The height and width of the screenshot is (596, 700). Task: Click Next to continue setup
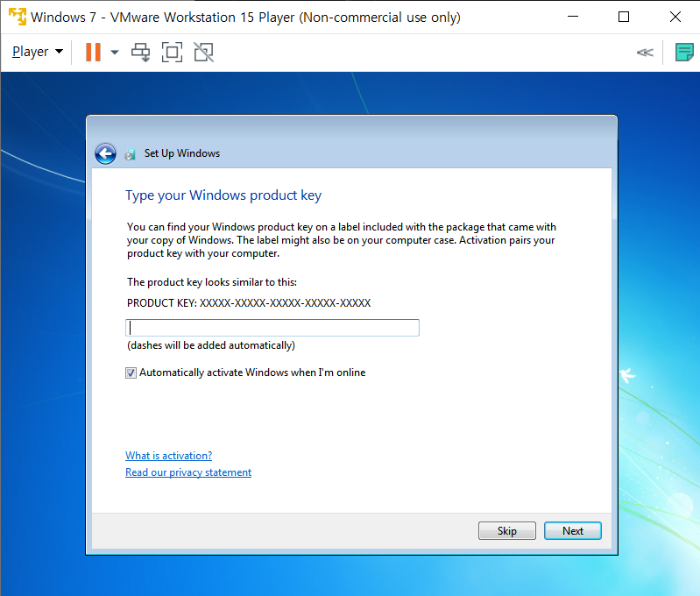click(573, 531)
